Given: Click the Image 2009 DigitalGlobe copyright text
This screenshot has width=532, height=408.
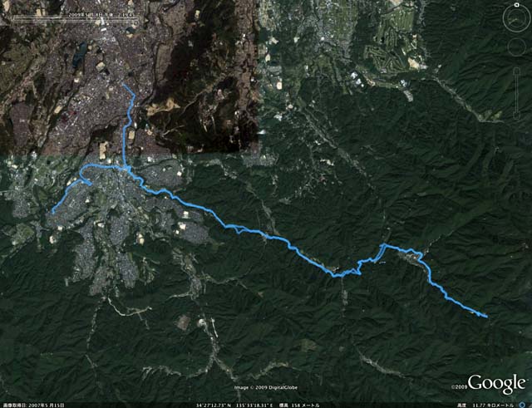Looking at the screenshot, I should [x=266, y=388].
